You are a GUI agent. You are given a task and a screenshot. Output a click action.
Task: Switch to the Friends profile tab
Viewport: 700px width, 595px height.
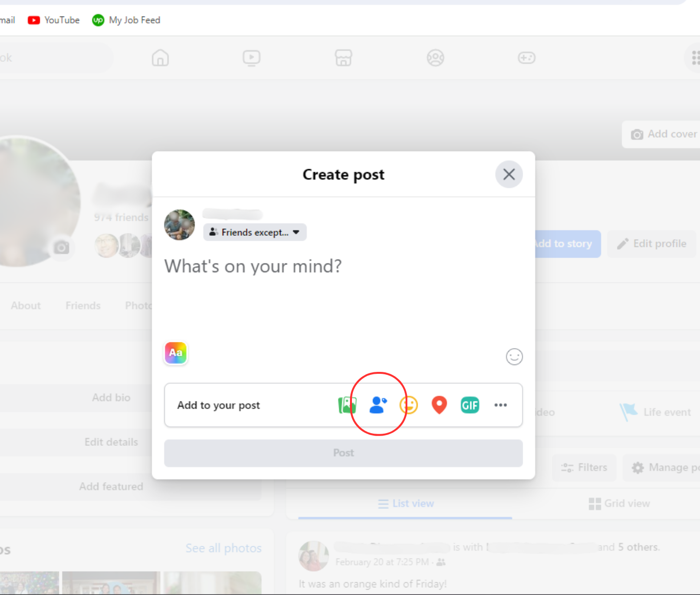(83, 306)
